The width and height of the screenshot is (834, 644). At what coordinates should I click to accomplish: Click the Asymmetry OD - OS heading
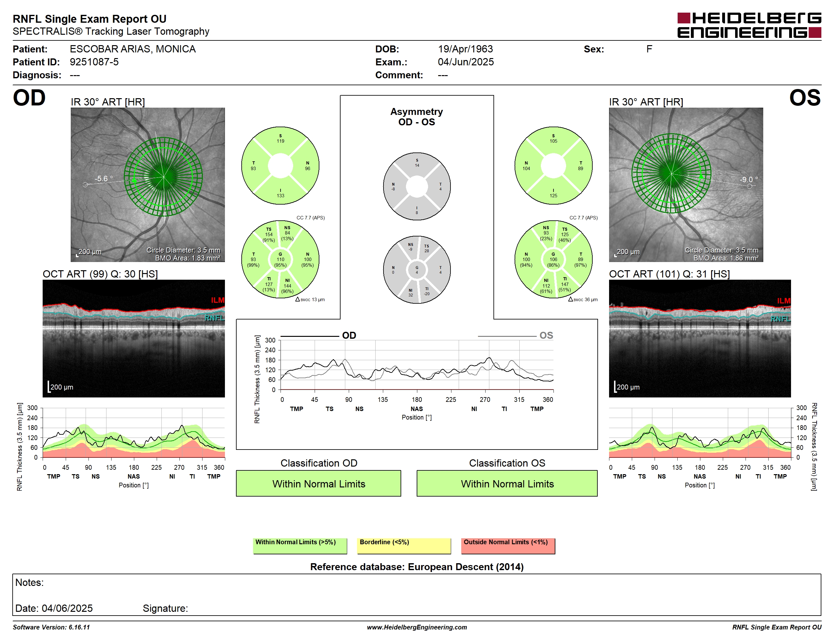pos(417,117)
